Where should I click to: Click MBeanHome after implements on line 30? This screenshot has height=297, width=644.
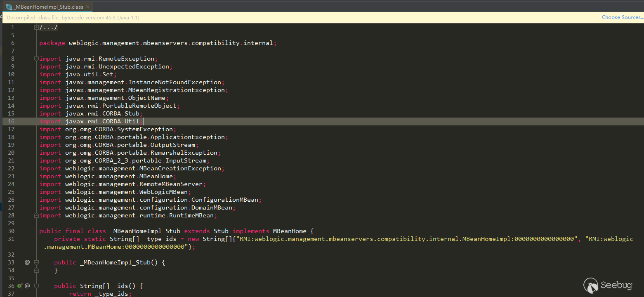(290, 231)
